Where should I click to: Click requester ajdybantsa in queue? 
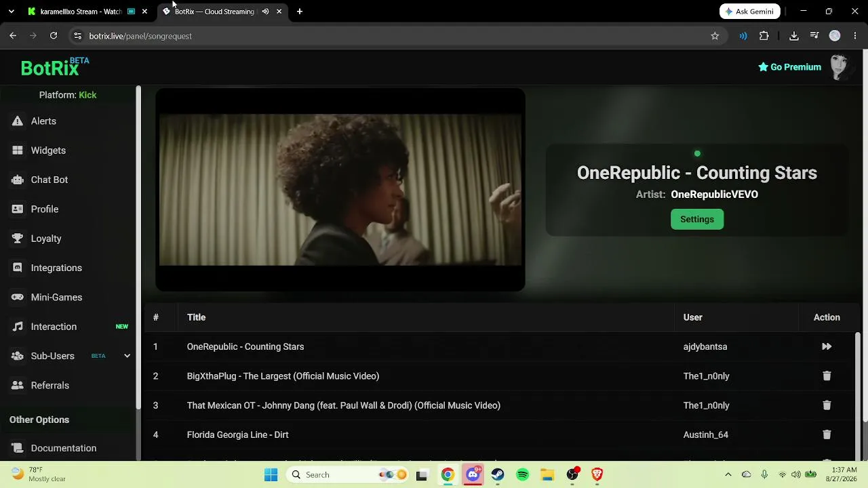tap(705, 346)
